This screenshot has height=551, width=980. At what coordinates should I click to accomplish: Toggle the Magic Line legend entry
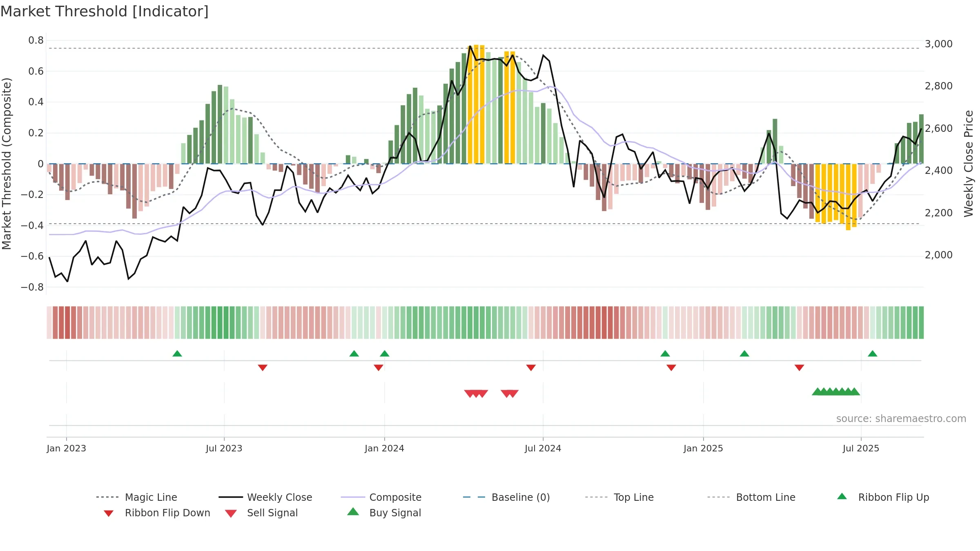pyautogui.click(x=137, y=497)
